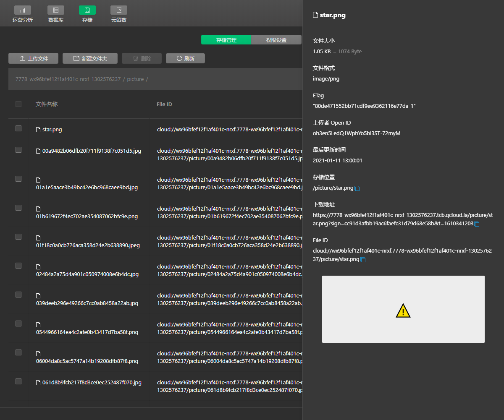The height and width of the screenshot is (420, 504).
Task: Click the file icon above 01f18c0a0cb726aca358d24e2b638890.jpeg
Action: [38, 237]
